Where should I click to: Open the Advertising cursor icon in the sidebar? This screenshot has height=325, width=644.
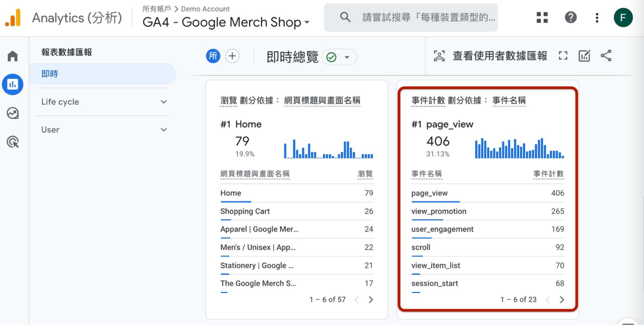13,142
